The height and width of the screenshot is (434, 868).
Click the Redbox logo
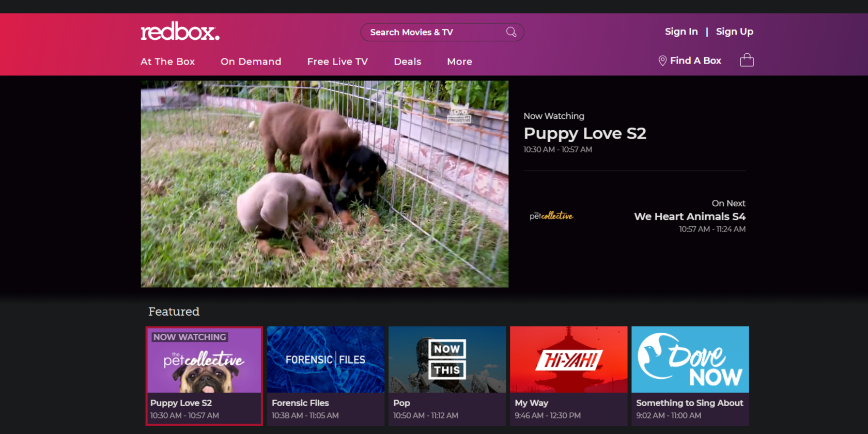[x=180, y=32]
